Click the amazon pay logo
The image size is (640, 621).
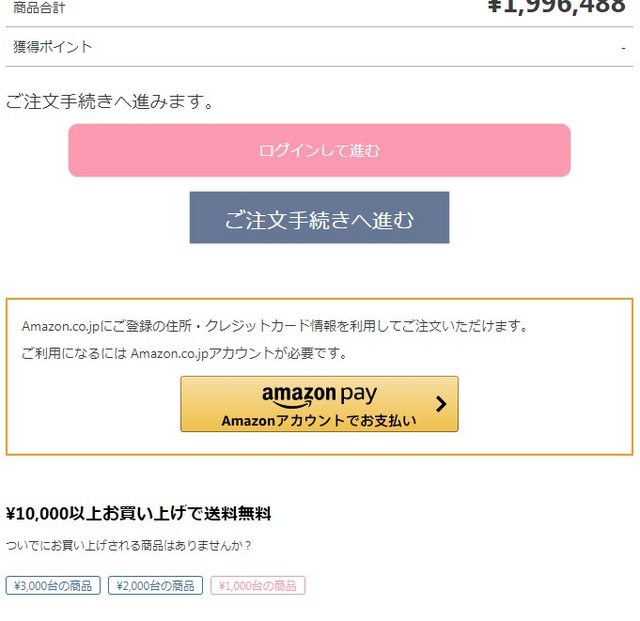(x=319, y=396)
